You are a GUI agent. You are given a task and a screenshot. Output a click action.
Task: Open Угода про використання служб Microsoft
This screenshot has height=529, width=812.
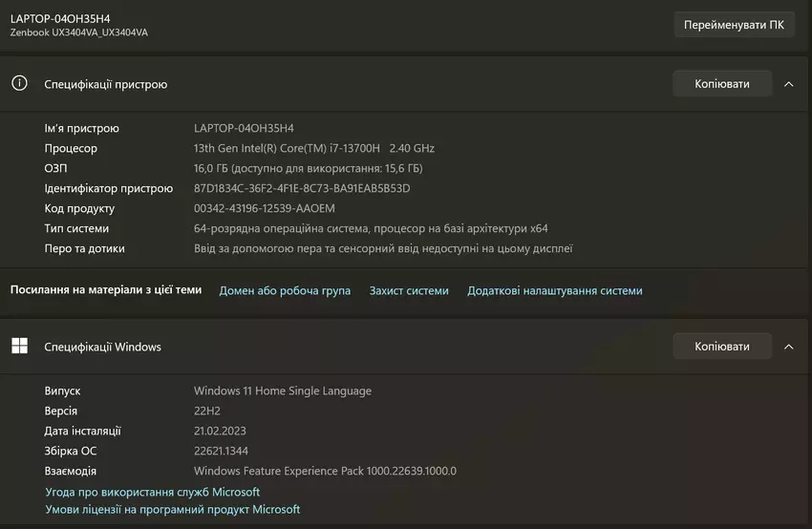153,492
